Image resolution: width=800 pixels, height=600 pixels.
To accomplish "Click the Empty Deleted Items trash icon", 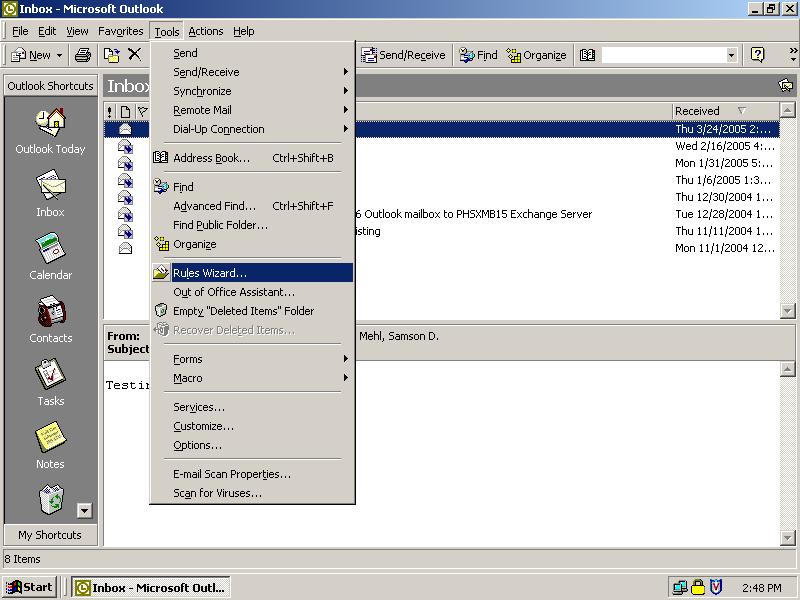I will (161, 311).
